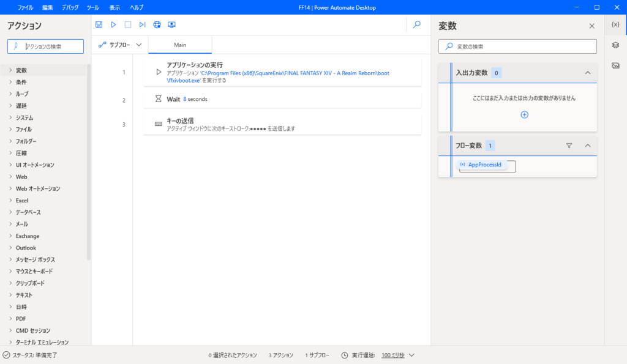The width and height of the screenshot is (627, 364).
Task: Filter flow variables with the funnel icon
Action: (569, 146)
